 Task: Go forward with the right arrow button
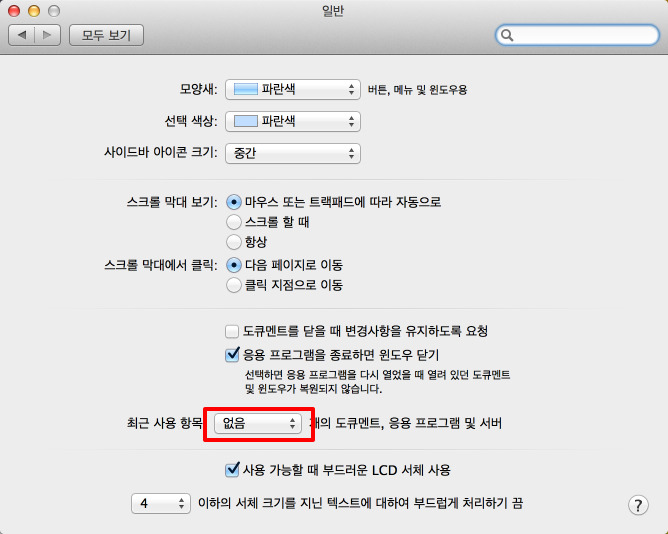click(x=47, y=35)
